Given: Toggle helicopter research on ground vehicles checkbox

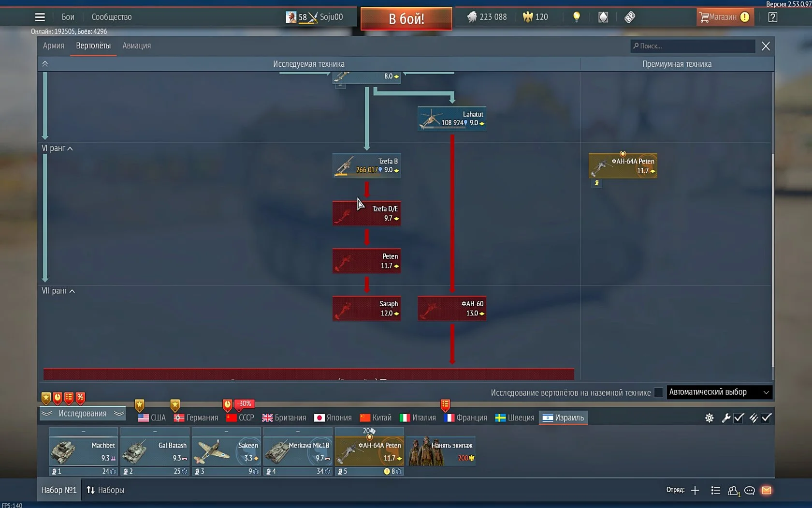Looking at the screenshot, I should click(x=658, y=392).
